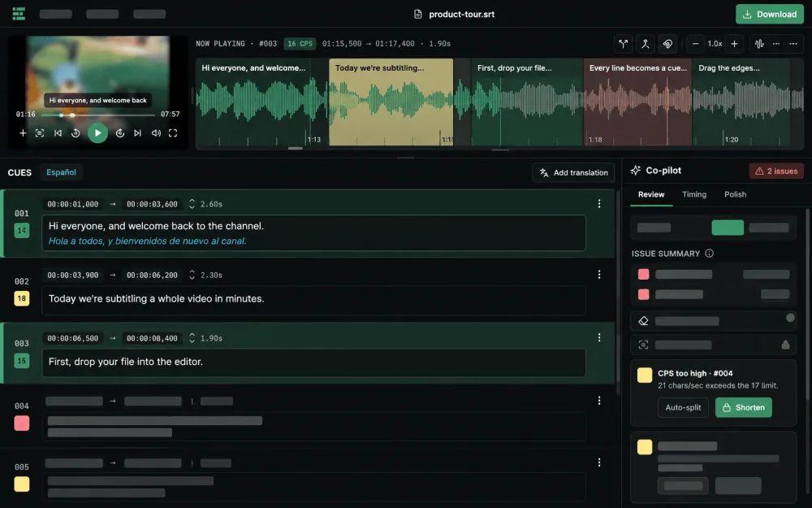Jump forward a few seconds with the forward icon

pos(119,133)
